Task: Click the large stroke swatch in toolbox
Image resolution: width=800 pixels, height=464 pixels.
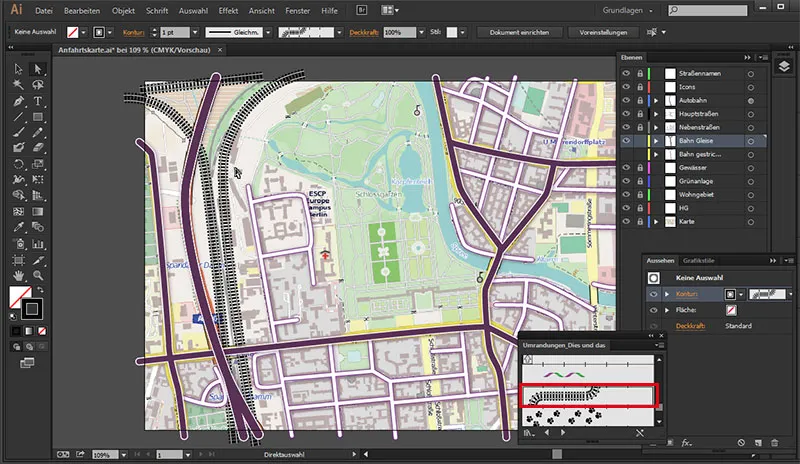Action: coord(32,308)
